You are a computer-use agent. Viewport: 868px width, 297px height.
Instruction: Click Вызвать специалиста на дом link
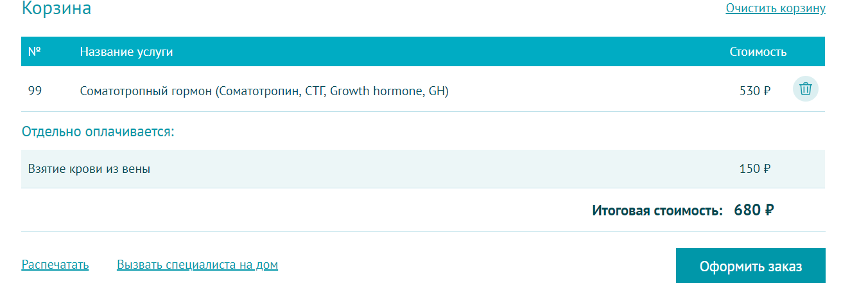point(197,265)
